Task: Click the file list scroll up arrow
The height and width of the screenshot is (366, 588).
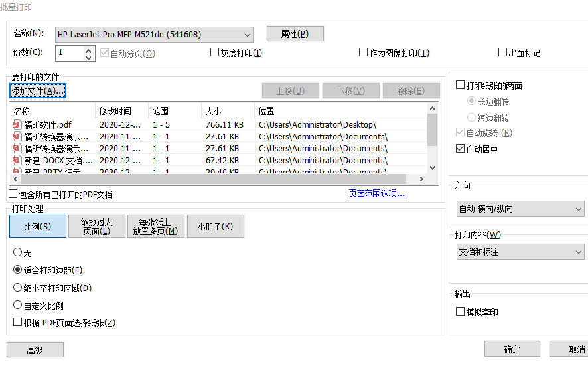Action: 433,108
